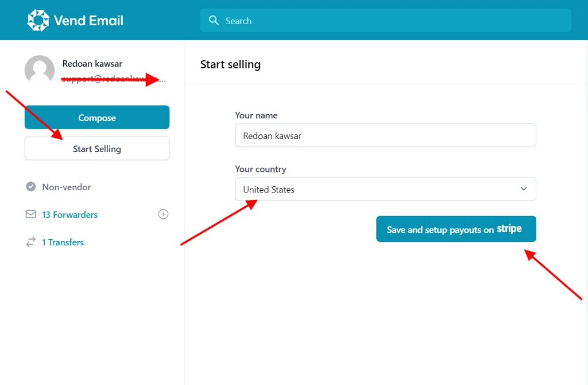Click into the Your name field
588x385 pixels.
point(385,136)
